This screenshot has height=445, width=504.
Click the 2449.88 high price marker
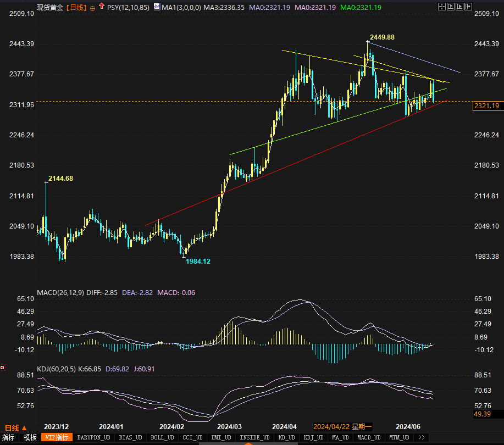coord(382,37)
